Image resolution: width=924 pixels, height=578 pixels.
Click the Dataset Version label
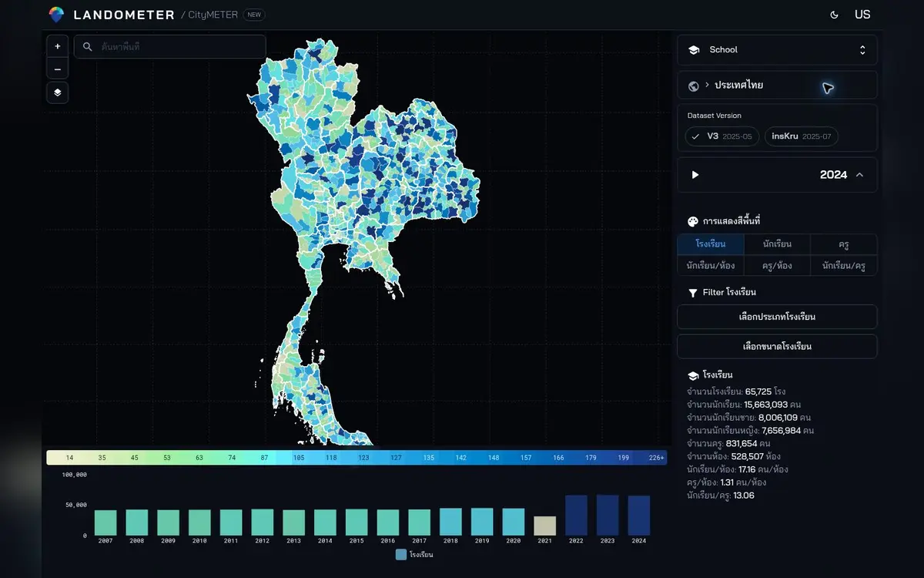click(x=715, y=116)
